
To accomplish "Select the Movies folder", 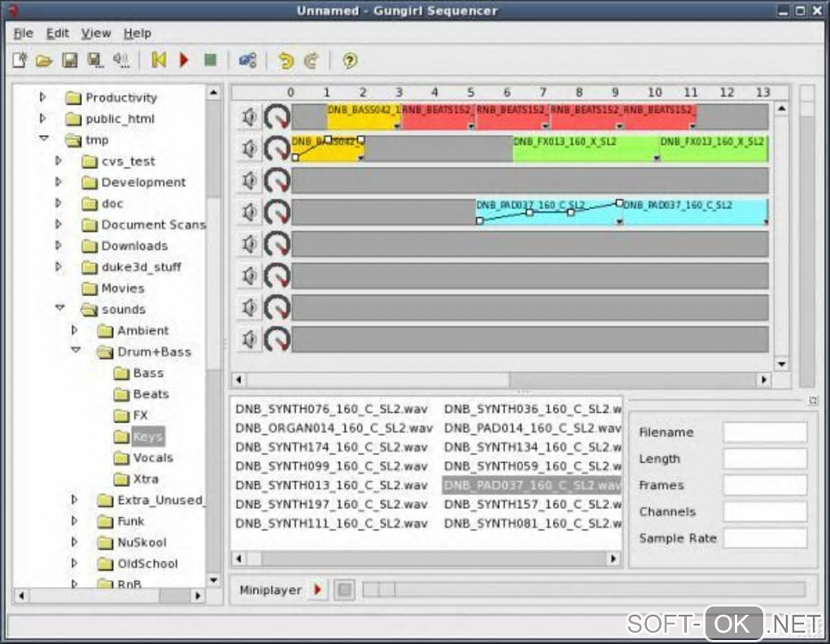I will pos(123,288).
